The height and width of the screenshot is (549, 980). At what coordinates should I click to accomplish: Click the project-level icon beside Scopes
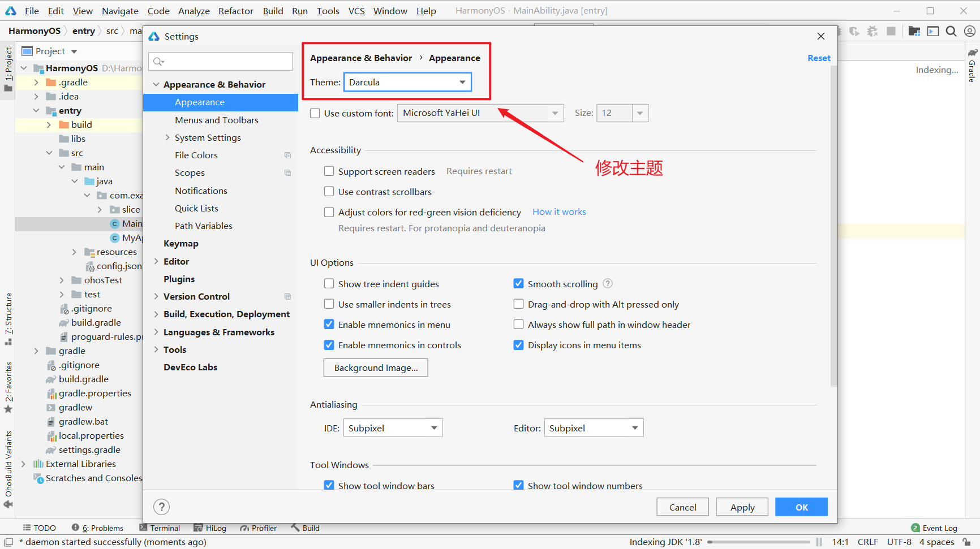click(287, 172)
